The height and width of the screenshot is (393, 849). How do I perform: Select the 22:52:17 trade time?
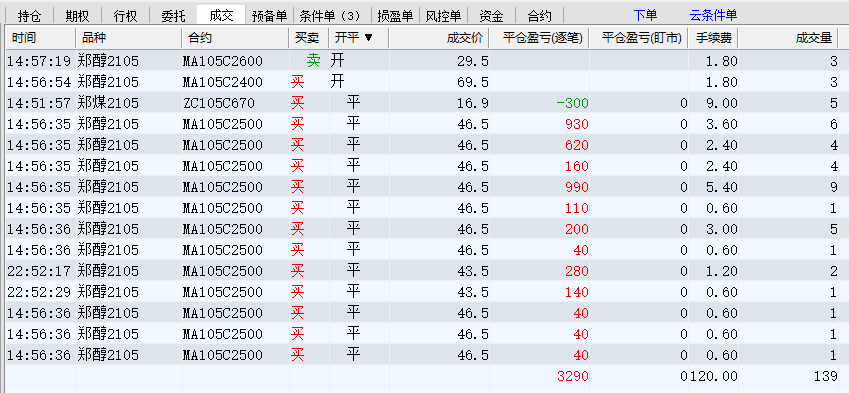[39, 271]
